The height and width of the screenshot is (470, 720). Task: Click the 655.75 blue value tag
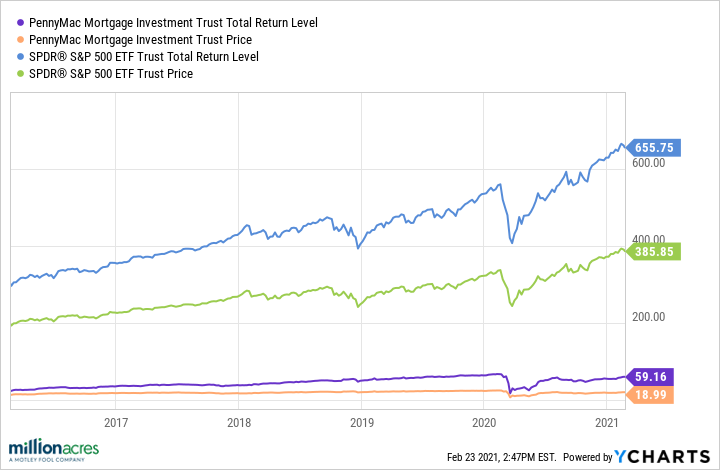[x=653, y=148]
